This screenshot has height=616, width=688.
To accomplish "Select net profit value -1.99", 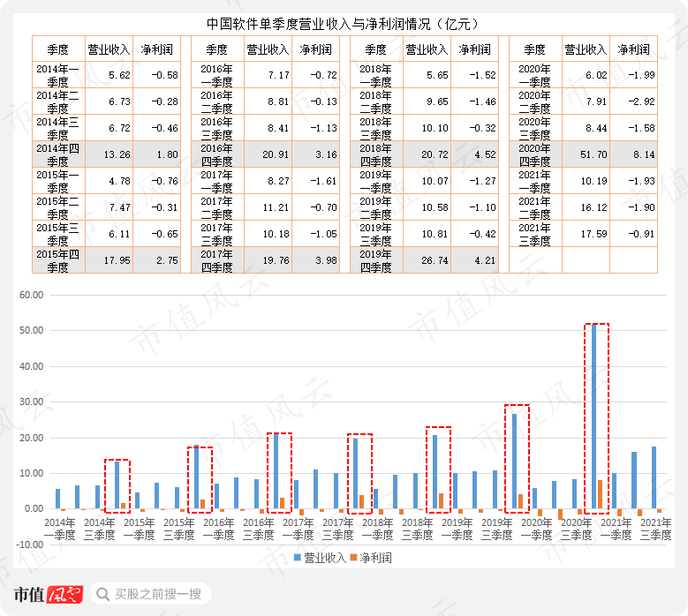I will (x=641, y=75).
